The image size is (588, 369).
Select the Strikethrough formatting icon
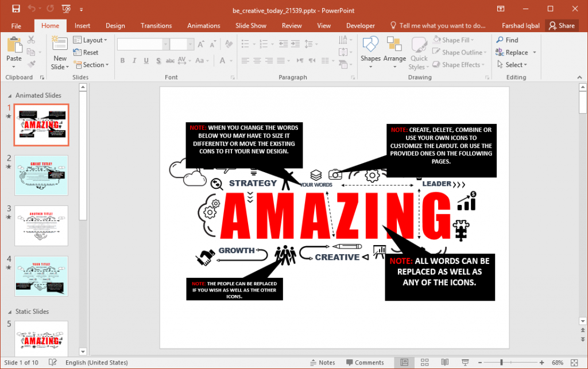tap(169, 60)
